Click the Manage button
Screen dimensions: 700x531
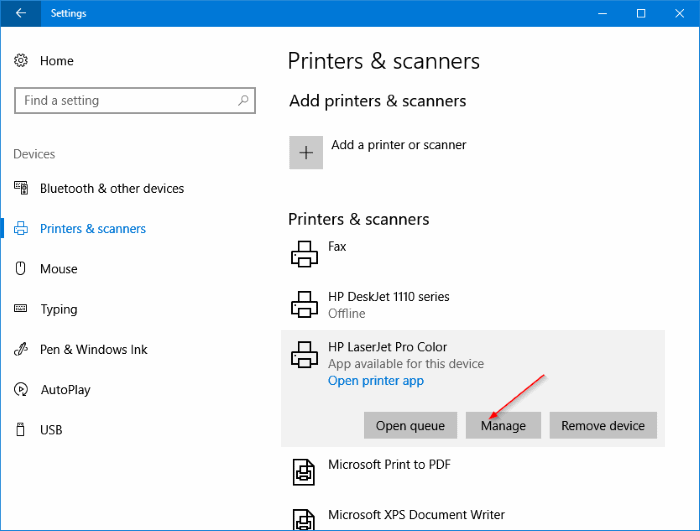503,426
